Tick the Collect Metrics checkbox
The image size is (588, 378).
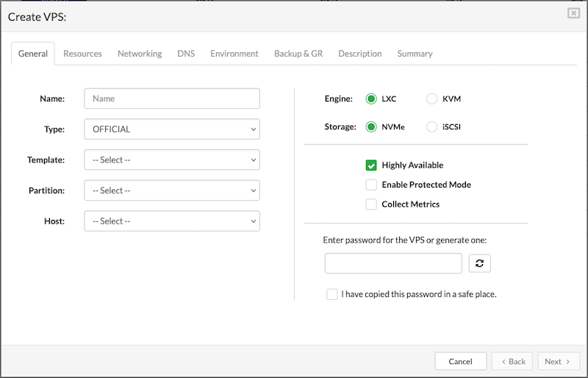click(x=371, y=204)
